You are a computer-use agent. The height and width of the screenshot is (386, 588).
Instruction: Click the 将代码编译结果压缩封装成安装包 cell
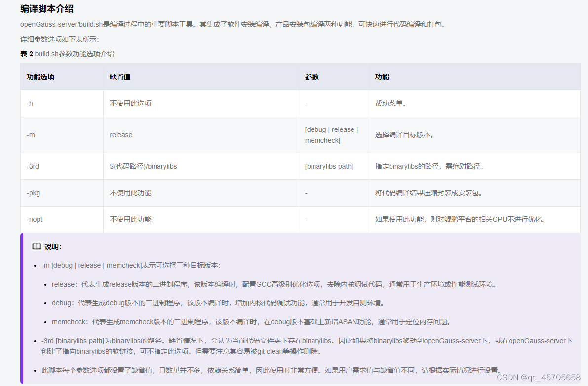point(474,193)
